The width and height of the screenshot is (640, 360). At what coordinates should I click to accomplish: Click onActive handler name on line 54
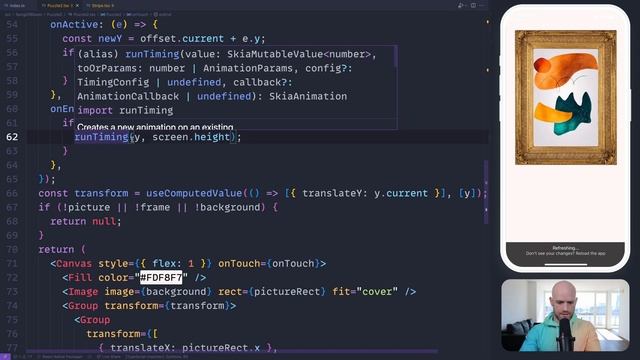pos(74,24)
